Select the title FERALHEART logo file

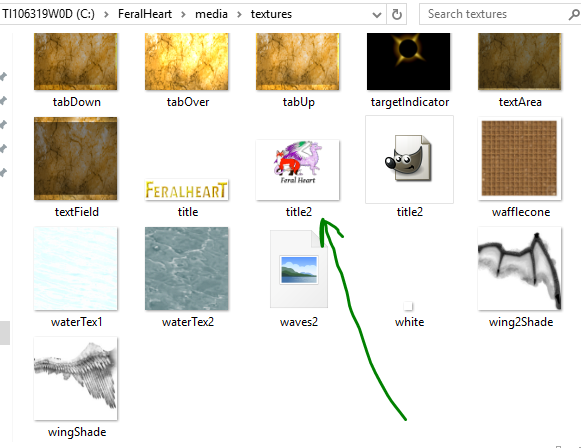click(x=186, y=190)
